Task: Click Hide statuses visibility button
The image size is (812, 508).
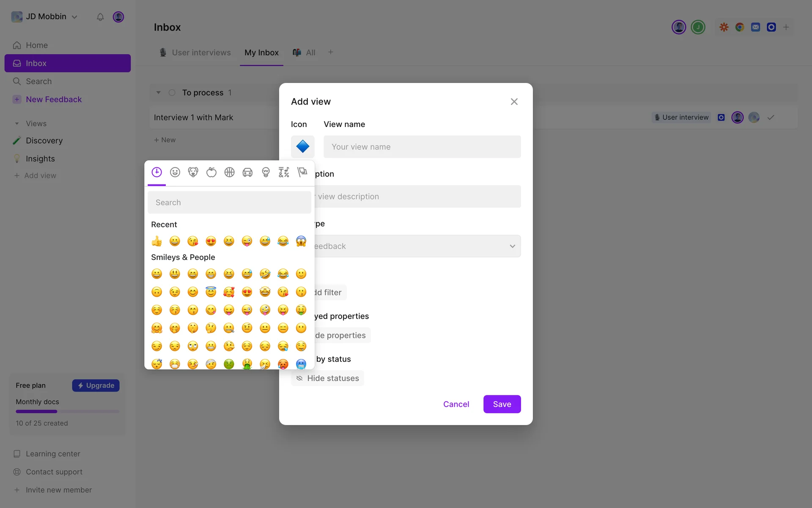Action: coord(327,378)
